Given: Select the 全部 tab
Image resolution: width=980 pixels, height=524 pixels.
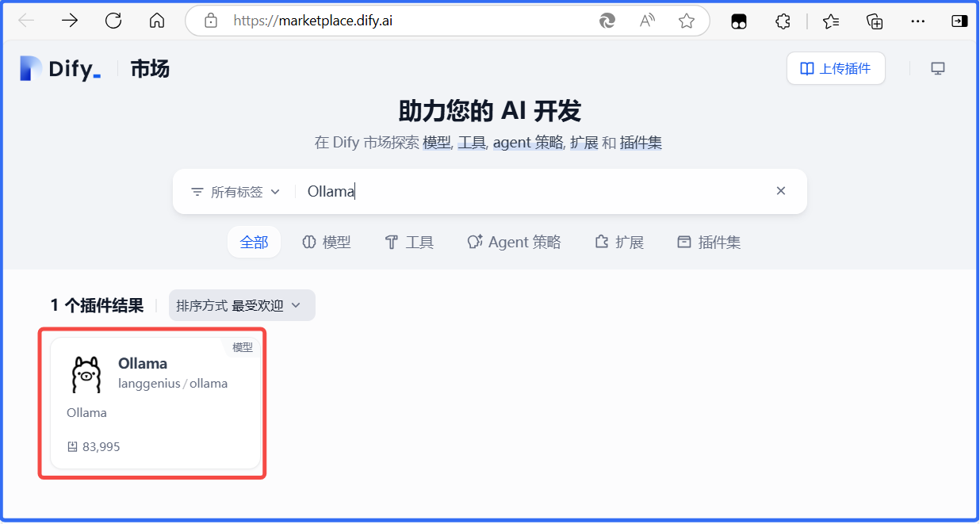Looking at the screenshot, I should tap(254, 242).
